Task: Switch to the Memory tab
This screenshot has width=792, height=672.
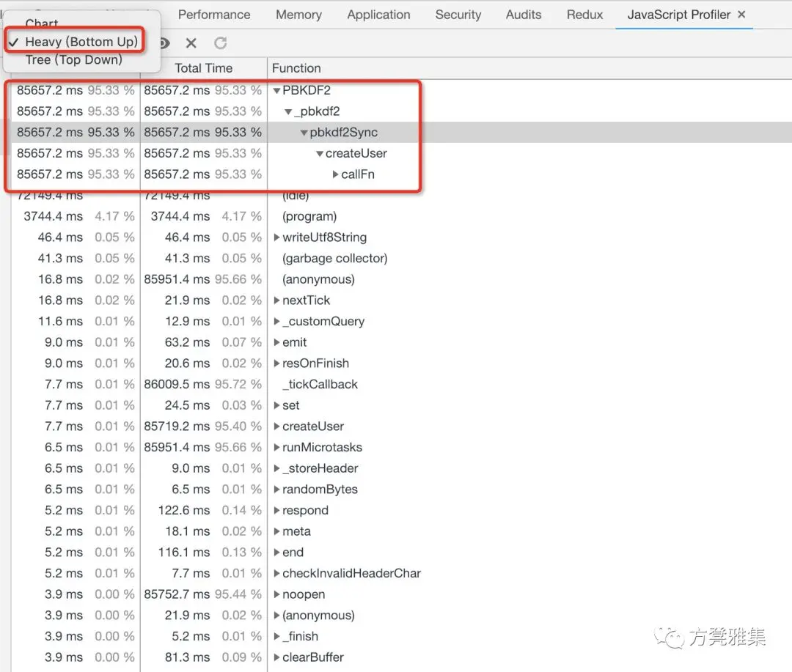Action: coord(298,15)
